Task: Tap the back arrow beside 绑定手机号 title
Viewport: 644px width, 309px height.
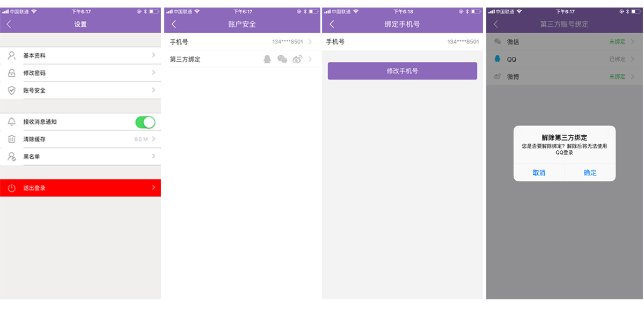Action: [332, 24]
